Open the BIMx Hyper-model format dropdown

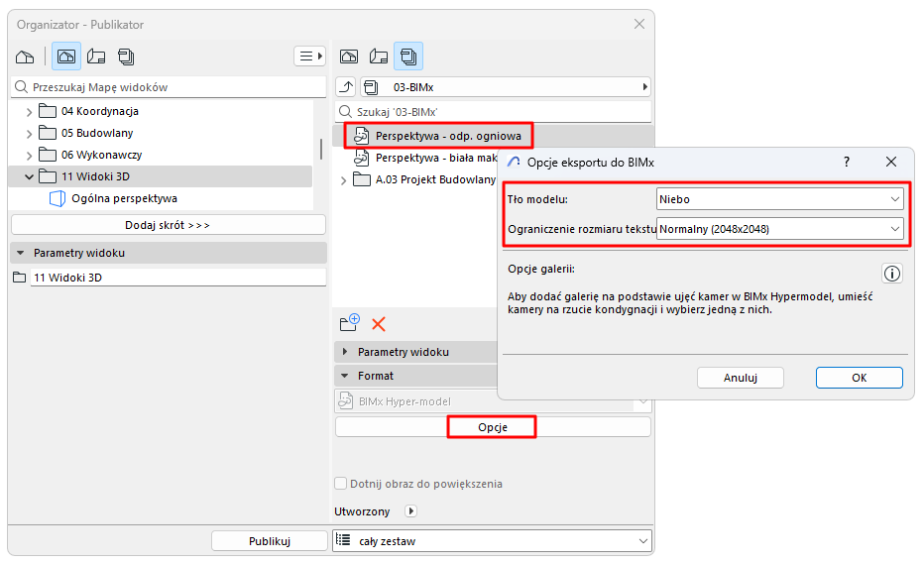[493, 401]
